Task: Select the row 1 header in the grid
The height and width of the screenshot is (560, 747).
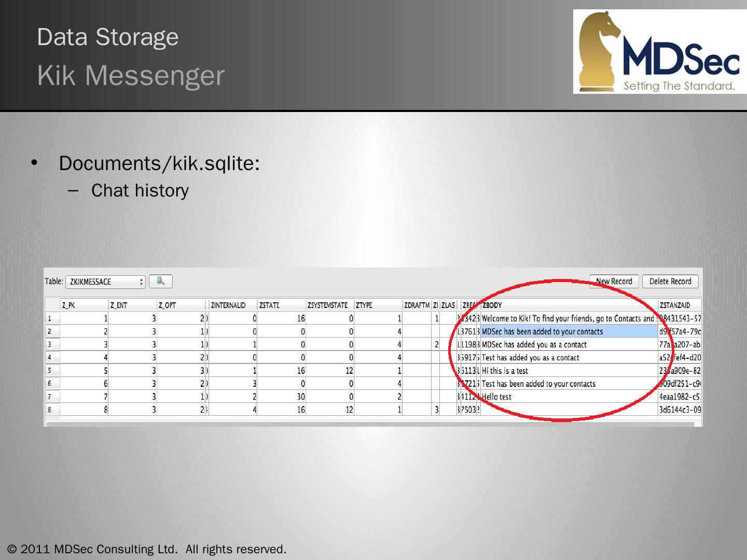Action: [52, 318]
